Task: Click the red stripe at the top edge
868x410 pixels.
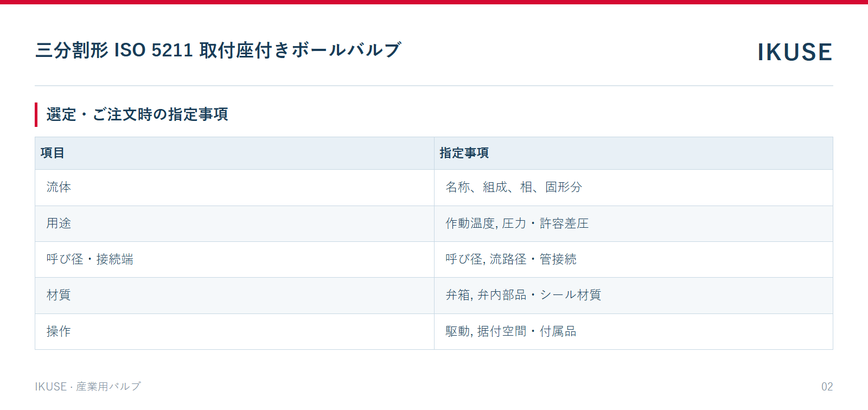Action: coord(434,2)
